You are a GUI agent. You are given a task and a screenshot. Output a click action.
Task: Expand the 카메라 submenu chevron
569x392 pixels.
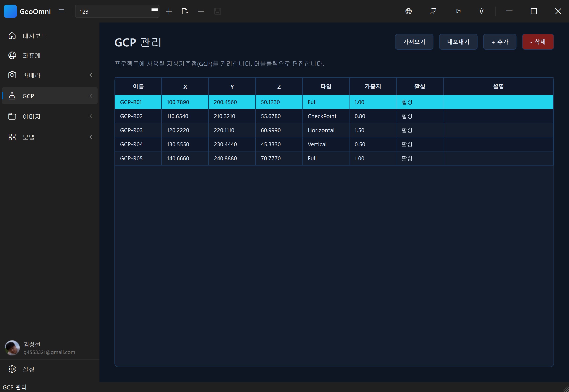tap(91, 75)
